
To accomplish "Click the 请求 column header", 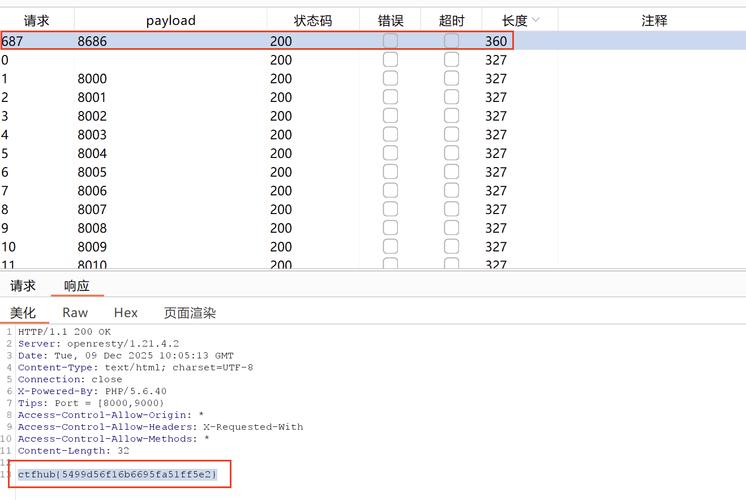I will point(36,20).
